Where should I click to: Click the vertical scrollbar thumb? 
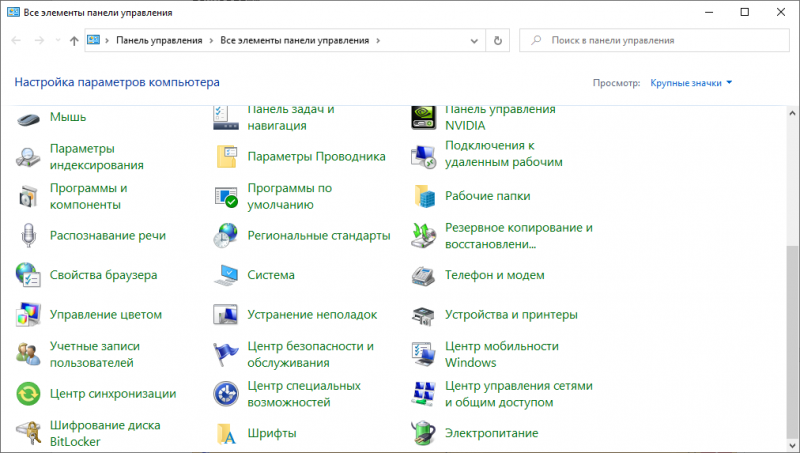792,342
